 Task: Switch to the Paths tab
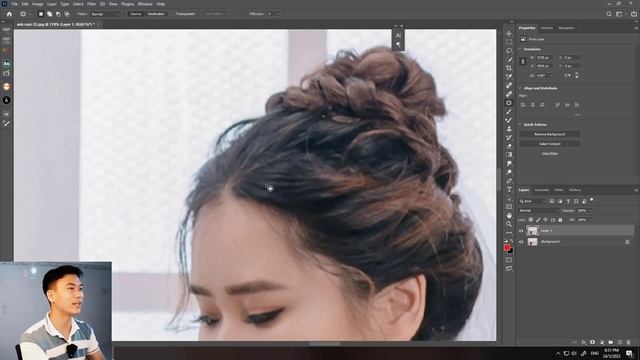click(x=559, y=190)
